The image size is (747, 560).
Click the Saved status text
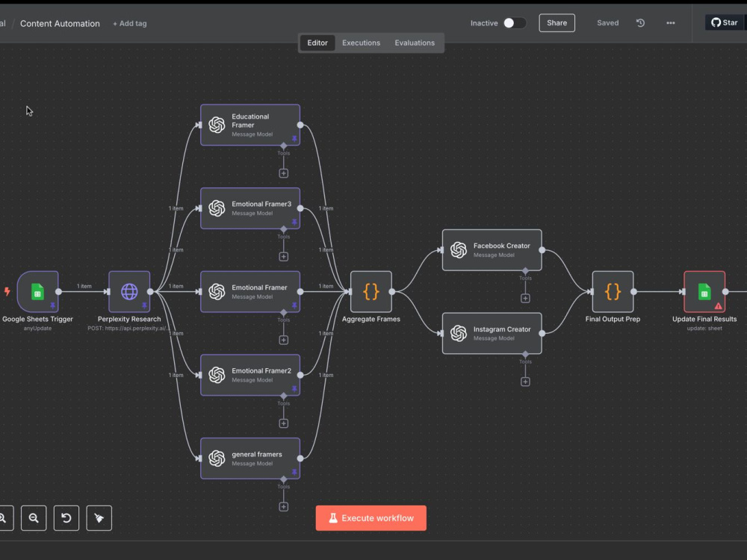(x=608, y=23)
